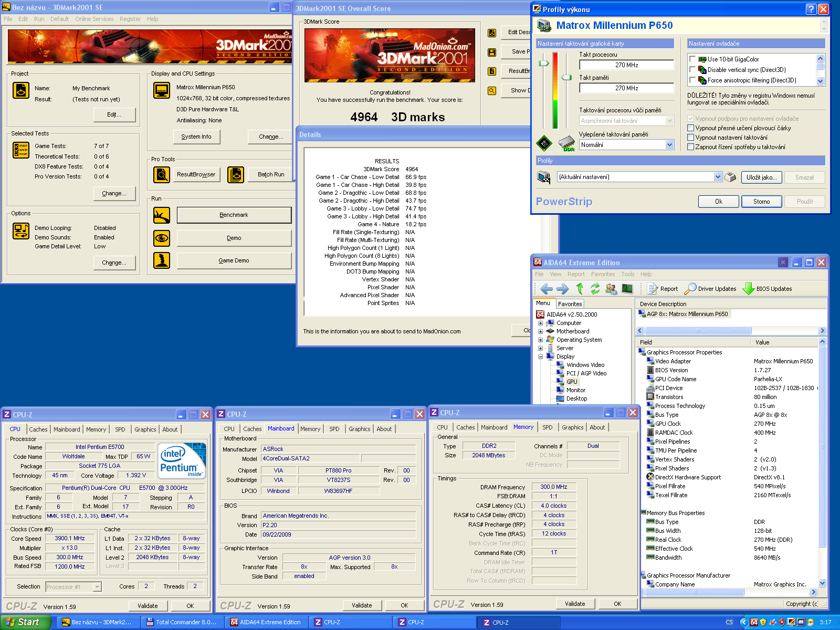Image resolution: width=840 pixels, height=630 pixels.
Task: Click the Project icon in 3DMark2001
Action: coord(21,90)
